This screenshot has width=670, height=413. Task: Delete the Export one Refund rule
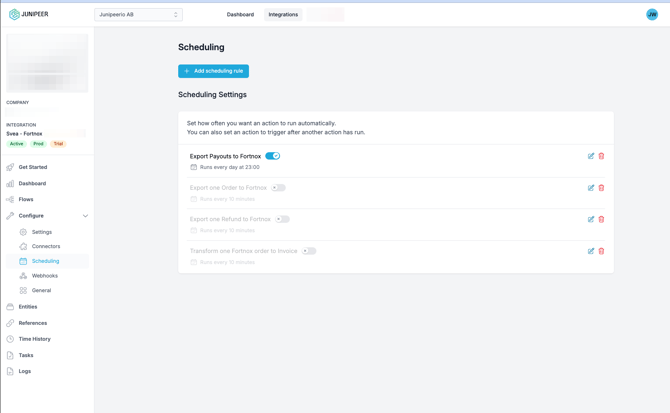click(601, 219)
